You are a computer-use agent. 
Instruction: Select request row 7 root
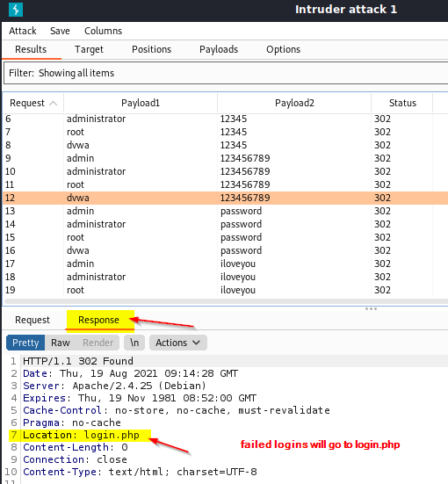(226, 132)
